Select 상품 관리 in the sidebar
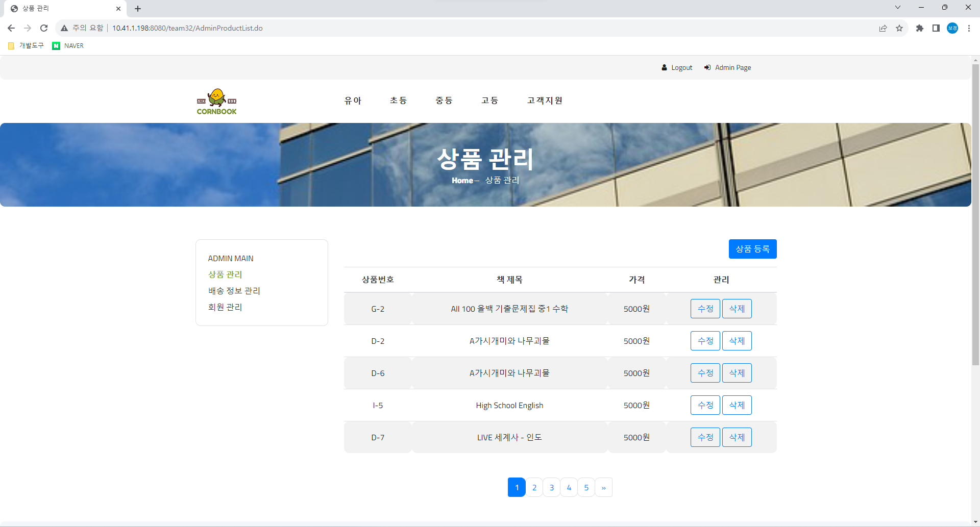 point(225,274)
